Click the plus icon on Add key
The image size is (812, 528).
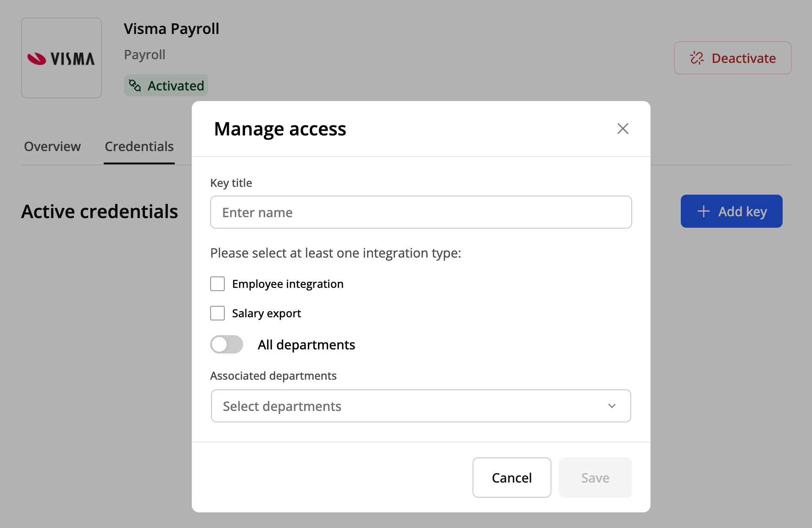pos(703,211)
